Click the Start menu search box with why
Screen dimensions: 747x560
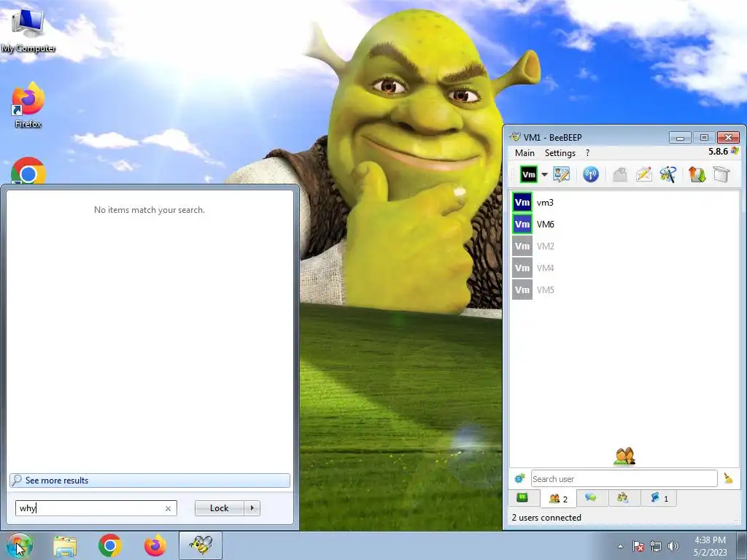96,508
